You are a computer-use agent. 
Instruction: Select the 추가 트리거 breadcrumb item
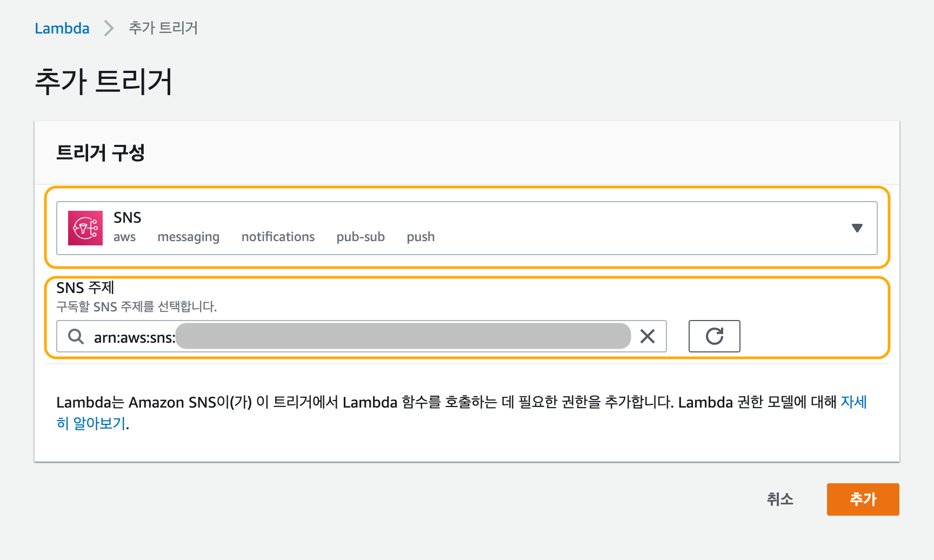(163, 28)
